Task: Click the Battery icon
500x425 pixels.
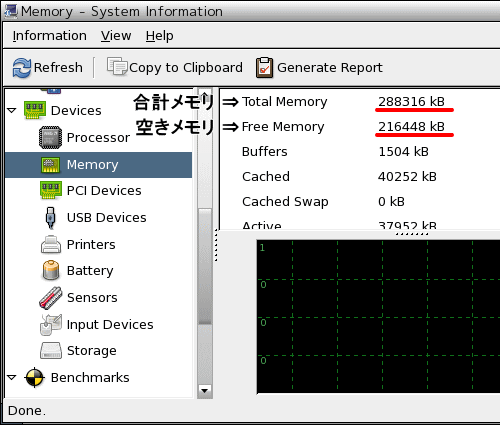Action: pos(51,270)
